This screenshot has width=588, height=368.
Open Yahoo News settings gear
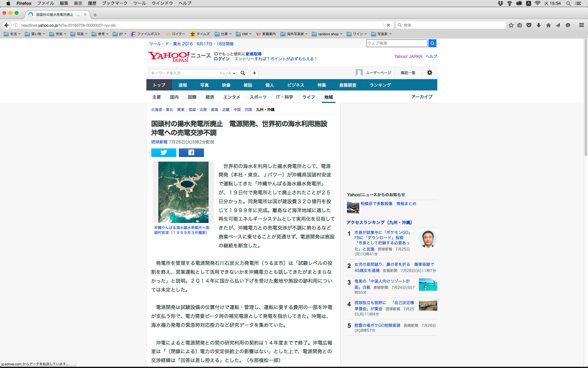pyautogui.click(x=429, y=73)
